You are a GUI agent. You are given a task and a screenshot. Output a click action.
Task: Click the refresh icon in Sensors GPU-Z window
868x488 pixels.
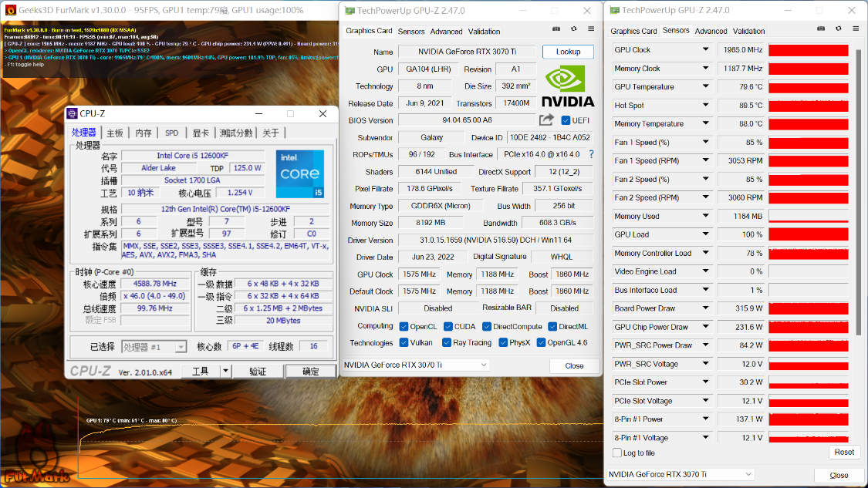point(838,29)
